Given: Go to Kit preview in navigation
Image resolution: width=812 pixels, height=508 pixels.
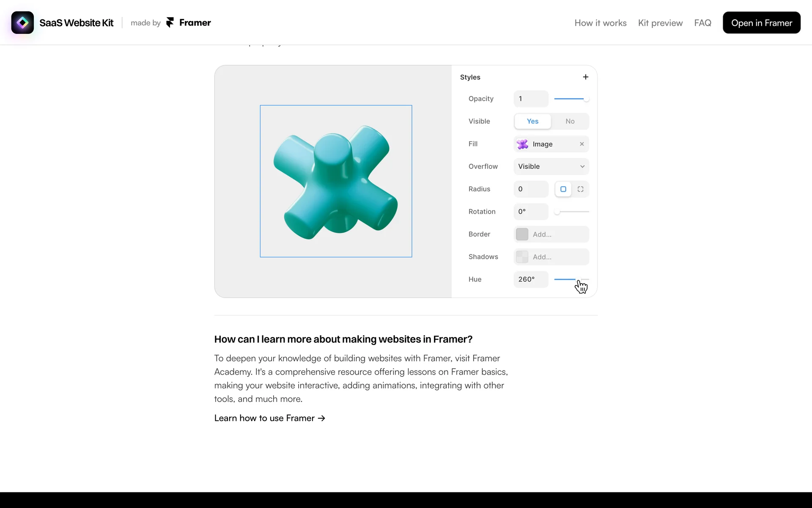Looking at the screenshot, I should click(x=660, y=23).
